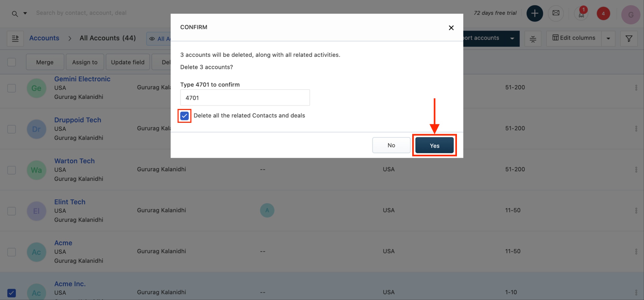Viewport: 644px width, 300px height.
Task: Click the Assign to bulk action
Action: click(85, 62)
